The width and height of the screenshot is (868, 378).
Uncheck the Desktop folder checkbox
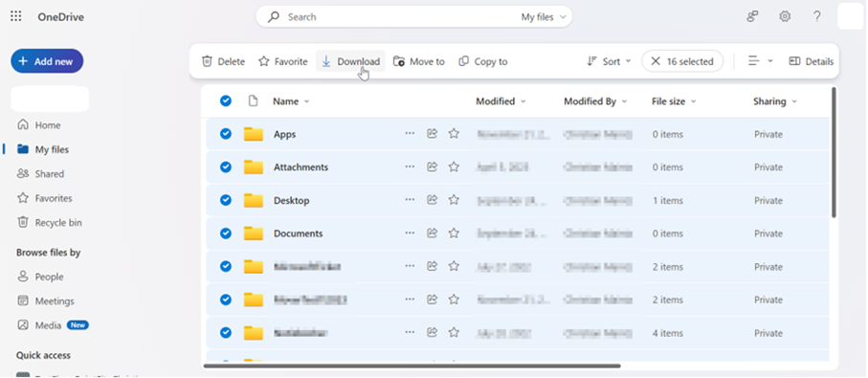225,200
